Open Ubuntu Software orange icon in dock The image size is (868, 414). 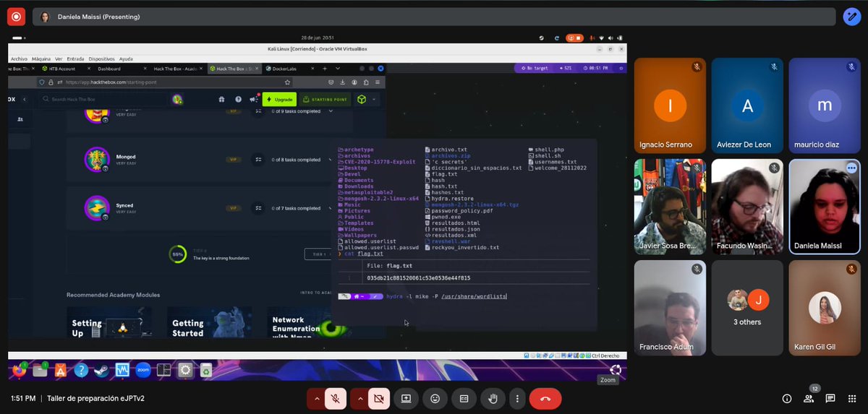coord(60,370)
